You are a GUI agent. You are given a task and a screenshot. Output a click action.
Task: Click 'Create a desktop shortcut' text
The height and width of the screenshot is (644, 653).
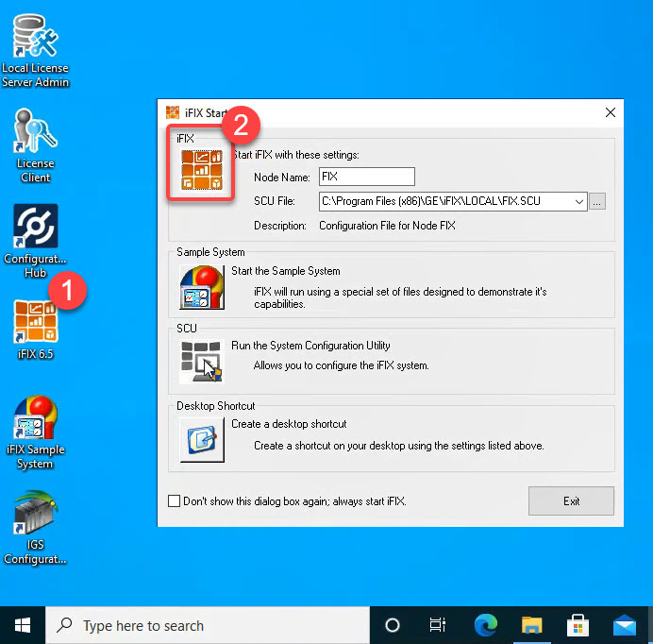pyautogui.click(x=289, y=424)
